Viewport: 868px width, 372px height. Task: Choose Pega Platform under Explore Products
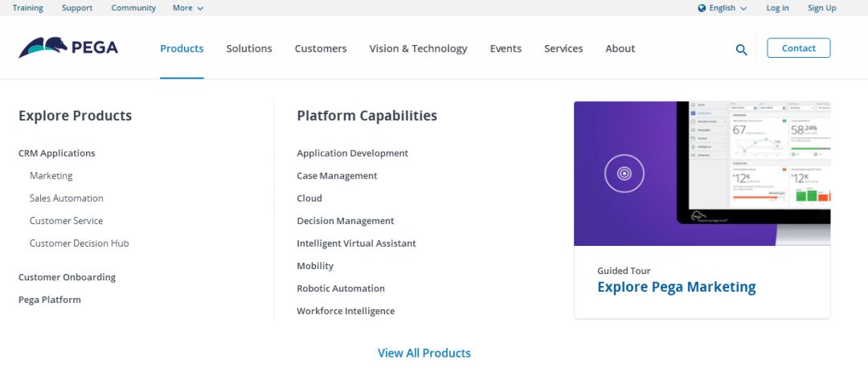[50, 300]
